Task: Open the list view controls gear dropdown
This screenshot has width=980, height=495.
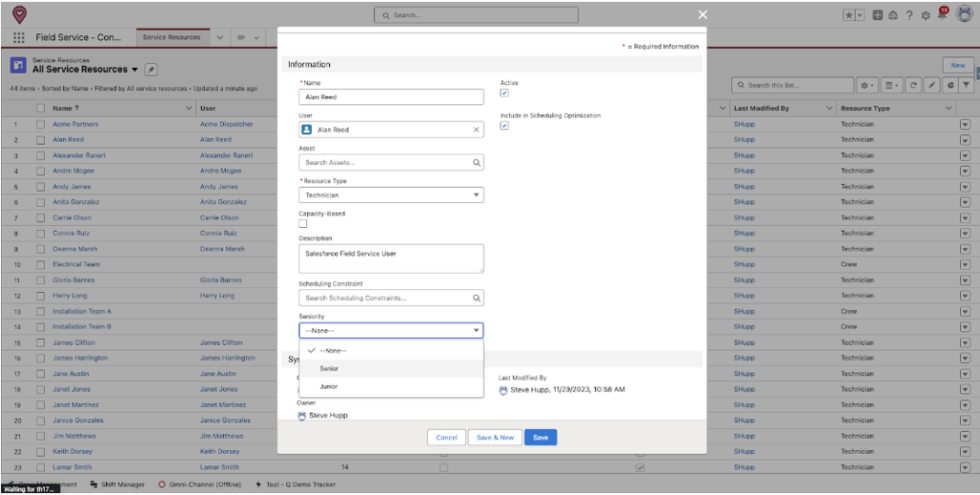Action: coord(867,85)
